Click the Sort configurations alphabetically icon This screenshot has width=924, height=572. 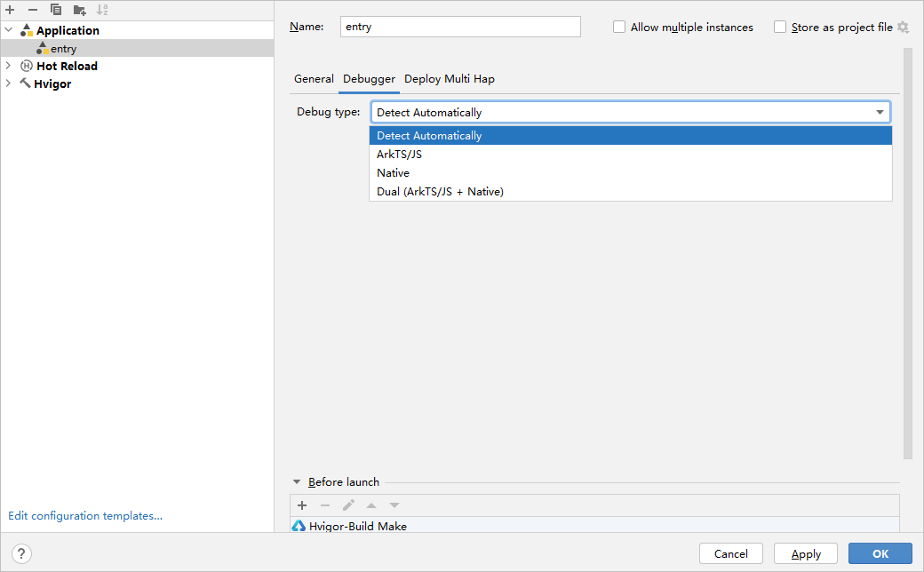tap(102, 10)
